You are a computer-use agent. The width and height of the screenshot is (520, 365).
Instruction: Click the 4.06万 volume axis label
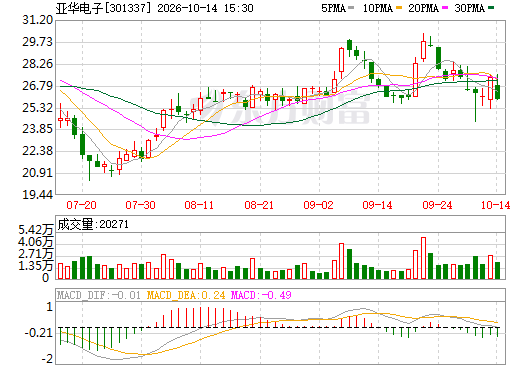pyautogui.click(x=36, y=242)
